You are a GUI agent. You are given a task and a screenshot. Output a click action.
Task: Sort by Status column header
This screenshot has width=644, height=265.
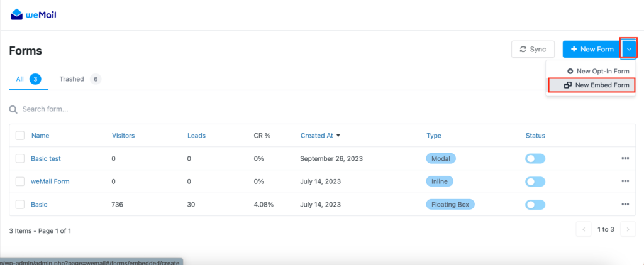point(535,136)
